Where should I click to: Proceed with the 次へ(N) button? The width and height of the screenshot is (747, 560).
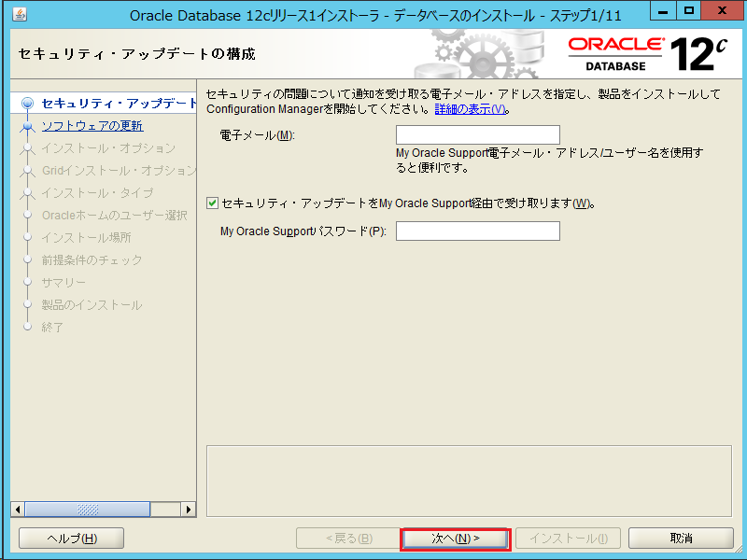(456, 539)
